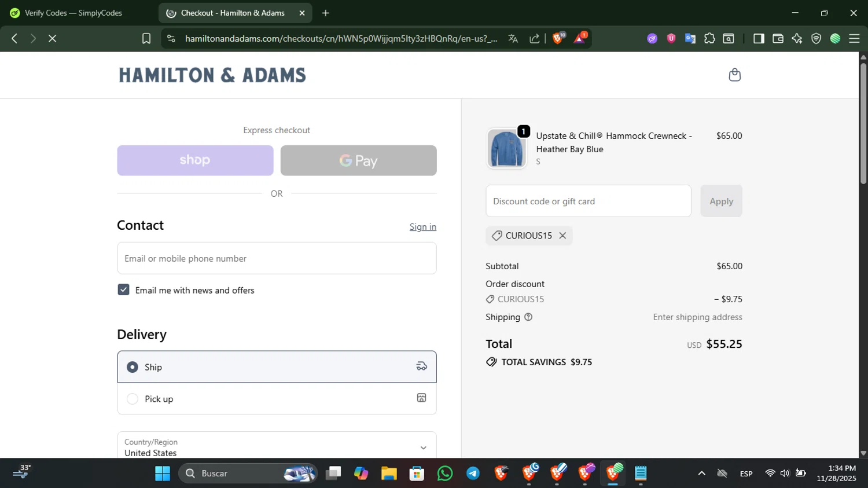868x488 pixels.
Task: Click the browser address bar URL
Action: 341,39
